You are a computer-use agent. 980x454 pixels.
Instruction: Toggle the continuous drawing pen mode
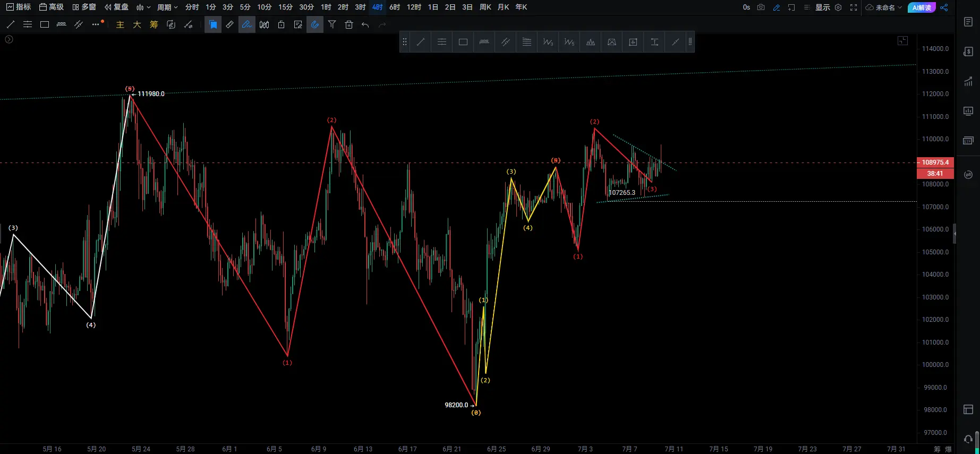click(x=247, y=24)
